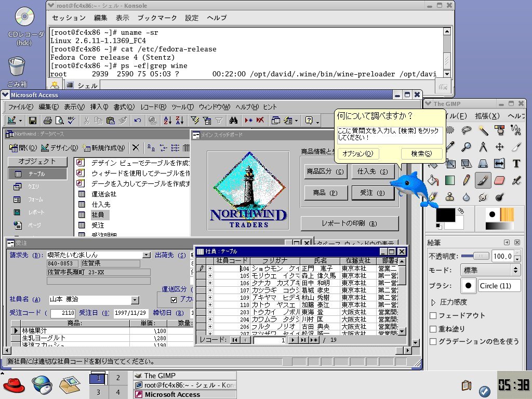This screenshot has height=399, width=532.
Task: Open Access ツール(T) menu
Action: tap(182, 107)
